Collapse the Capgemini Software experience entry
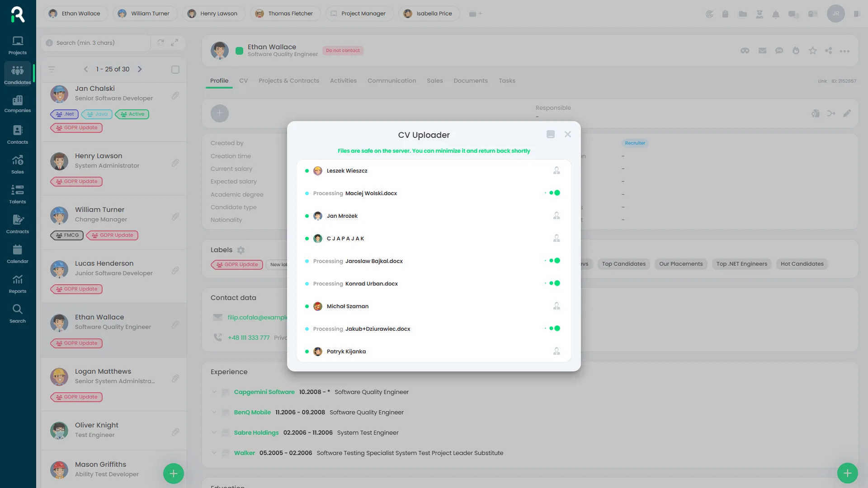868x488 pixels. 214,392
